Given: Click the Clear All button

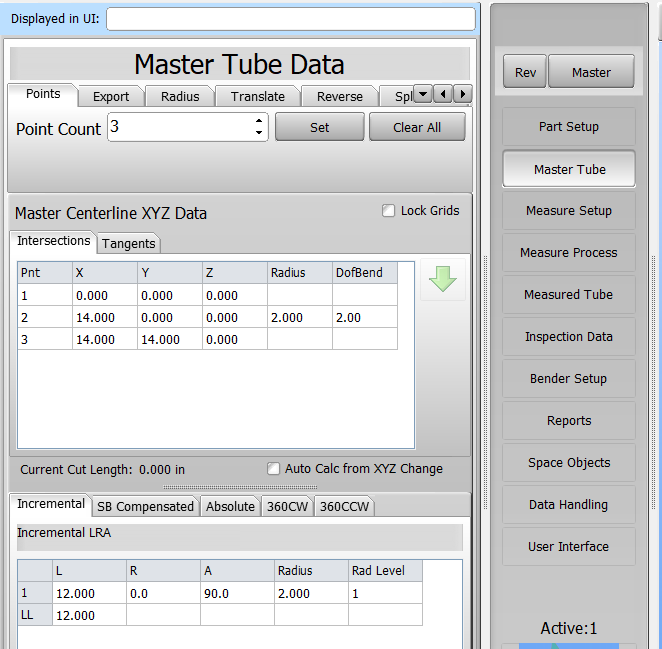Looking at the screenshot, I should pyautogui.click(x=417, y=127).
